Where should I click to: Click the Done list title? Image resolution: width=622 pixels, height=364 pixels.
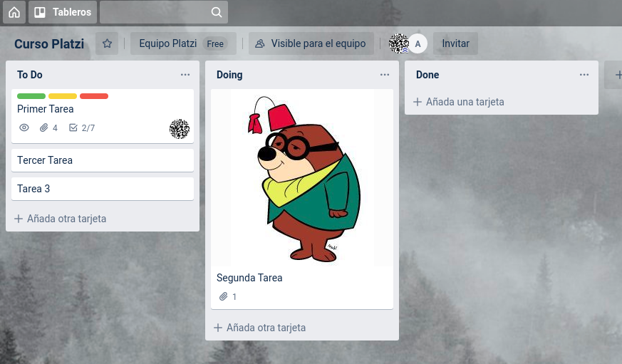[x=427, y=75]
